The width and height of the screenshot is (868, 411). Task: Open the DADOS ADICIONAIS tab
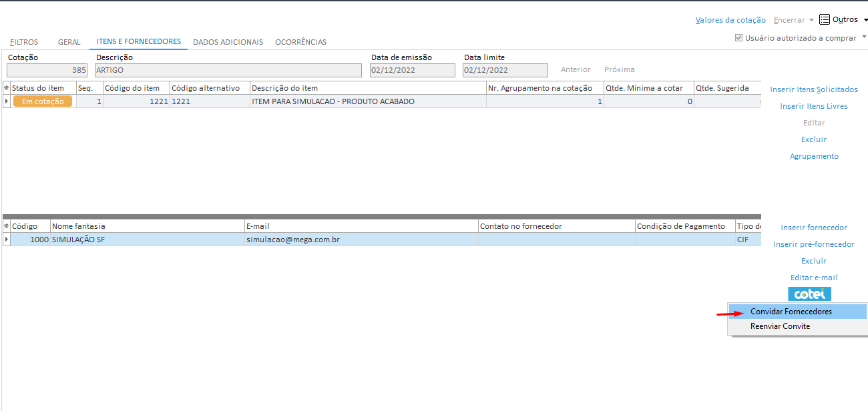(x=228, y=42)
